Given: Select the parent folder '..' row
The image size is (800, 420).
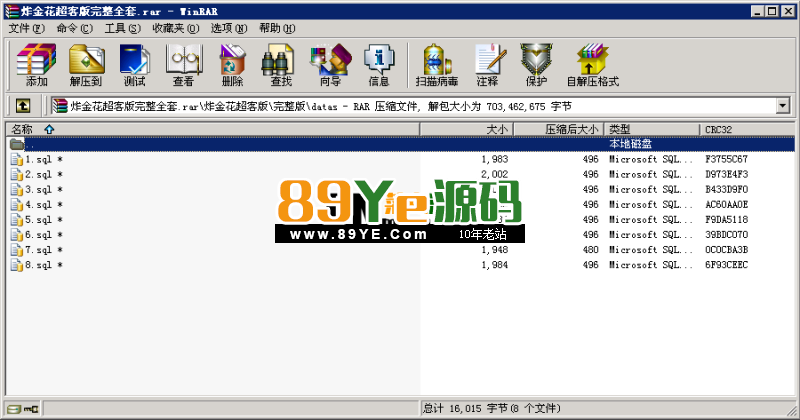Looking at the screenshot, I should click(401, 144).
